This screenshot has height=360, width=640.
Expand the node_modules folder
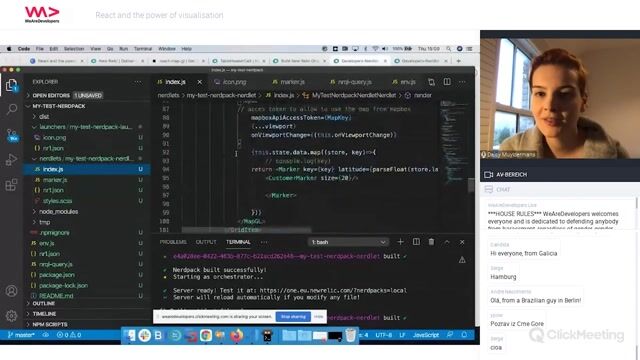[x=58, y=211]
